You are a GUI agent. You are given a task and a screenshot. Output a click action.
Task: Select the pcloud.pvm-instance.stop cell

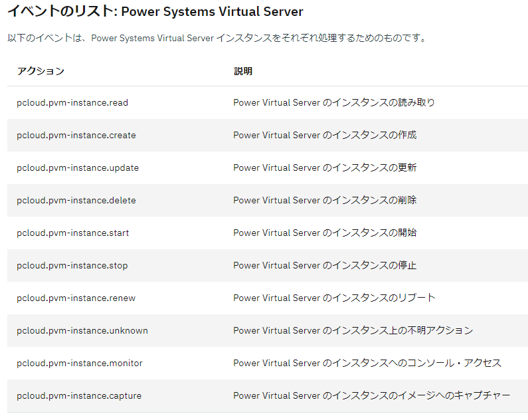coord(72,266)
